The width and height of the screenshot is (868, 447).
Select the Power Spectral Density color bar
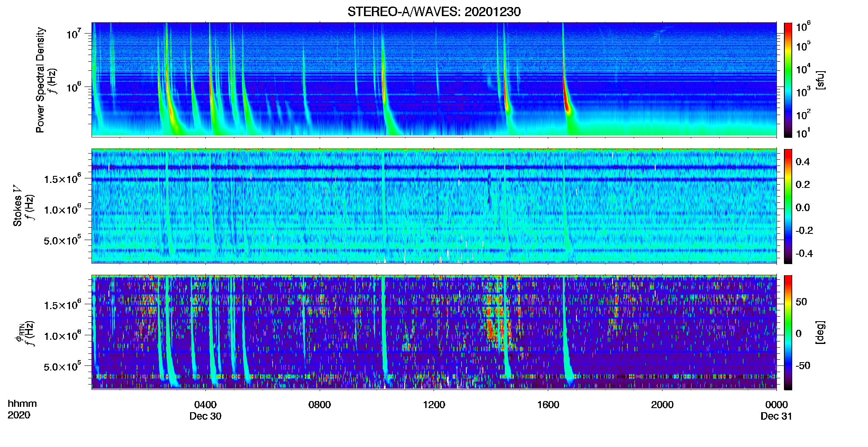tap(788, 80)
